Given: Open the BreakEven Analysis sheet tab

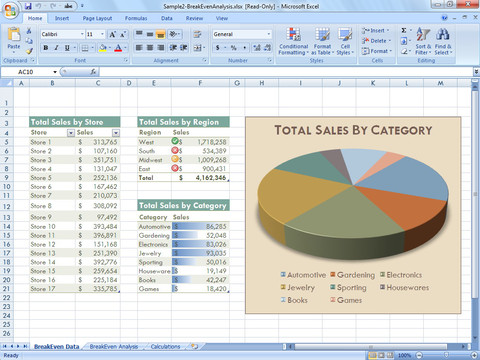Looking at the screenshot, I should pyautogui.click(x=114, y=347).
